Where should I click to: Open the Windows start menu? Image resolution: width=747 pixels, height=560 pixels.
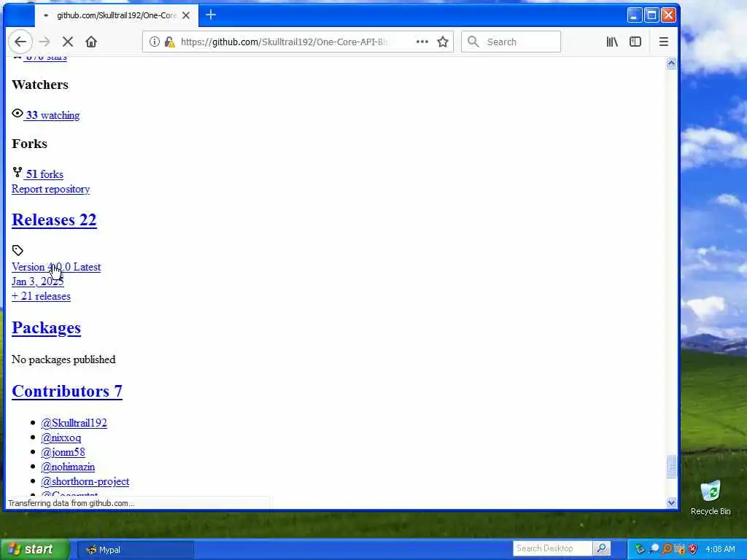34,550
